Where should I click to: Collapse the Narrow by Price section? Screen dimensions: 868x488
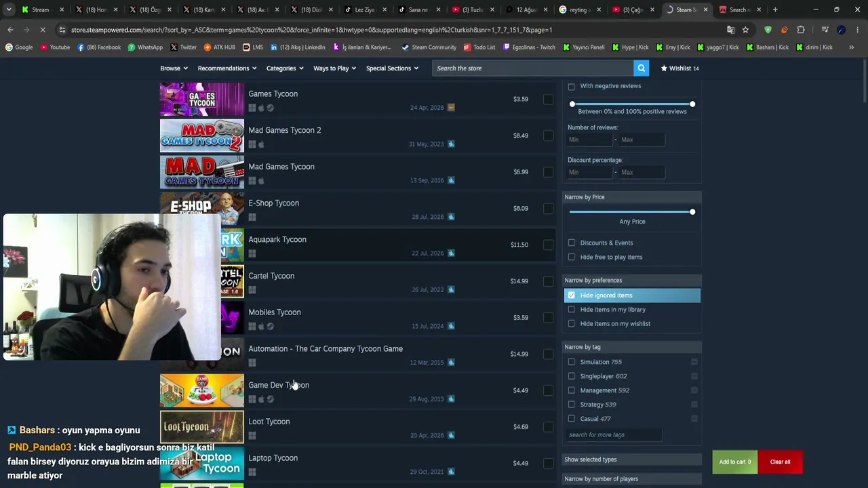point(632,197)
